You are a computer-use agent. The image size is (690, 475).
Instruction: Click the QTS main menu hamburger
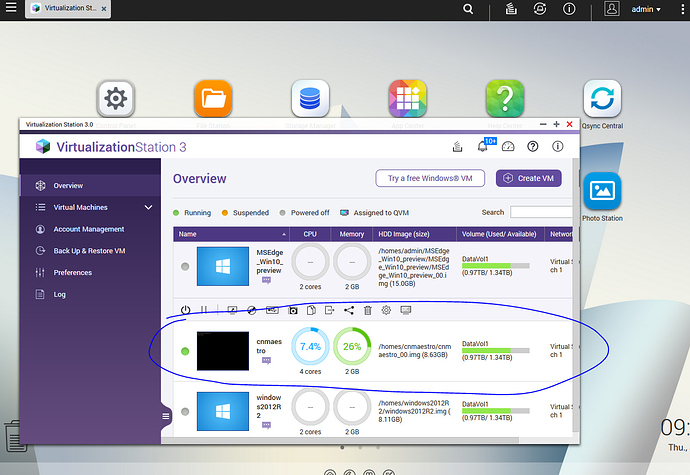coord(11,7)
